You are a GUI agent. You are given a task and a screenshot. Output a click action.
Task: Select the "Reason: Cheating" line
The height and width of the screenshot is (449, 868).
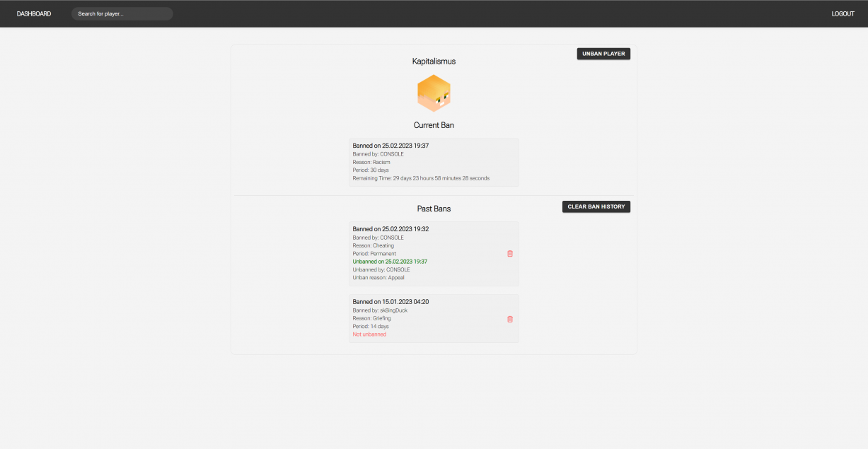pyautogui.click(x=374, y=245)
